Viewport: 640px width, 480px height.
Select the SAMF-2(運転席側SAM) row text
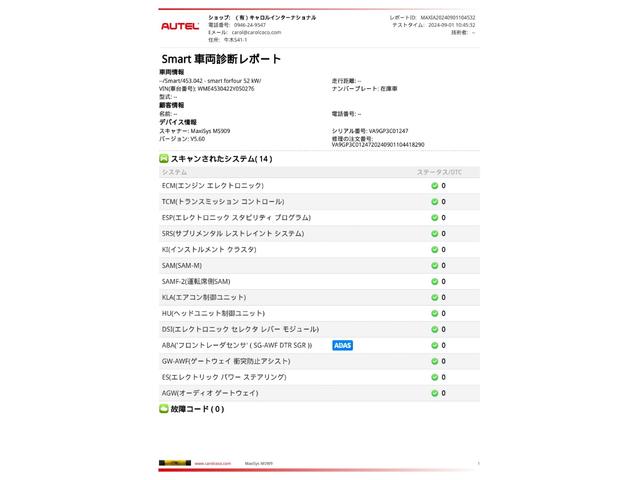coord(196,281)
